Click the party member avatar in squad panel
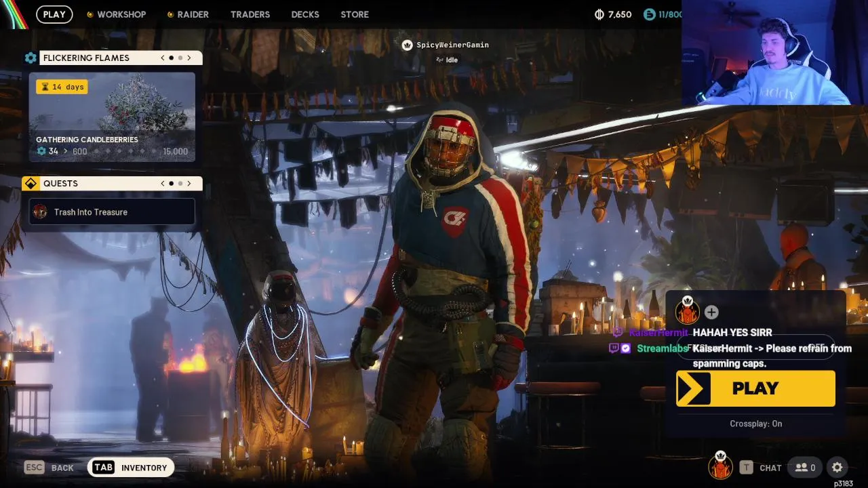 point(688,312)
